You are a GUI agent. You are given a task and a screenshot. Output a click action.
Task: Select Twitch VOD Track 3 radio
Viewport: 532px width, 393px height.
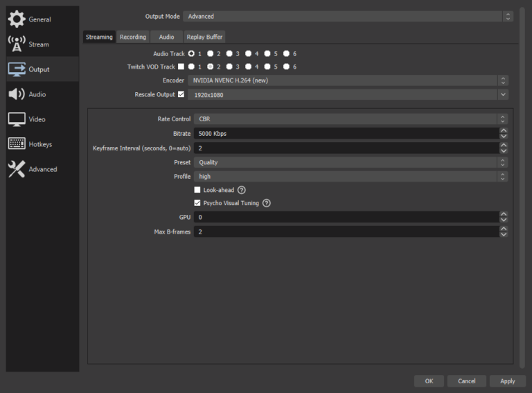[x=229, y=67]
